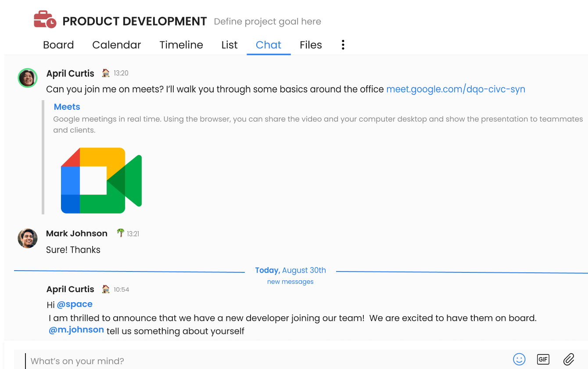Open the meet.google.com/dqo-civc-syn link
Screen dimensions: 588x369
[455, 89]
